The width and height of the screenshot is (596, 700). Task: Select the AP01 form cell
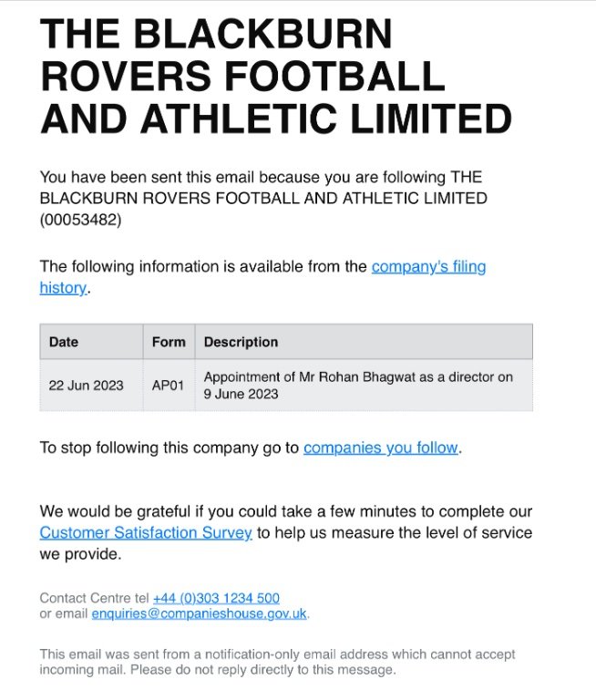(x=169, y=386)
